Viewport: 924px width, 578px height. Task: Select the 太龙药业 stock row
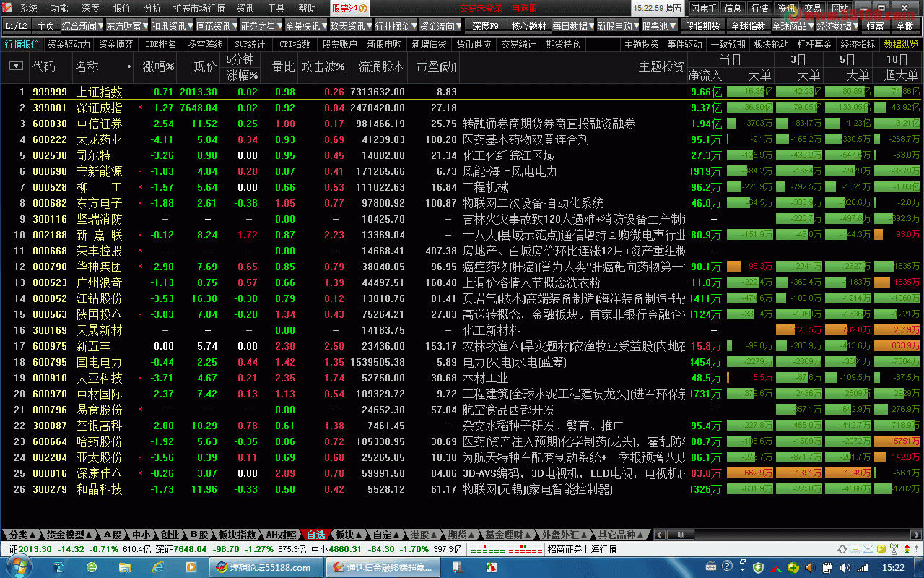462,139
